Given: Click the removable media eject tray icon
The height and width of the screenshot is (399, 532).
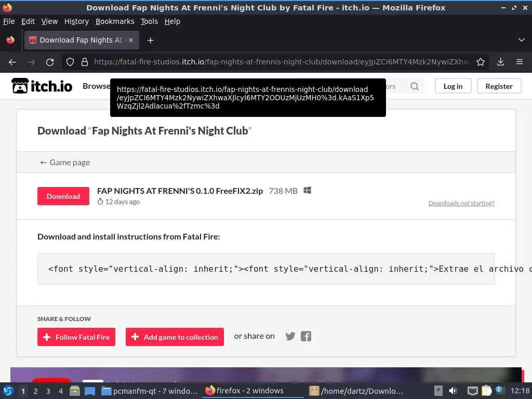Looking at the screenshot, I should (438, 391).
